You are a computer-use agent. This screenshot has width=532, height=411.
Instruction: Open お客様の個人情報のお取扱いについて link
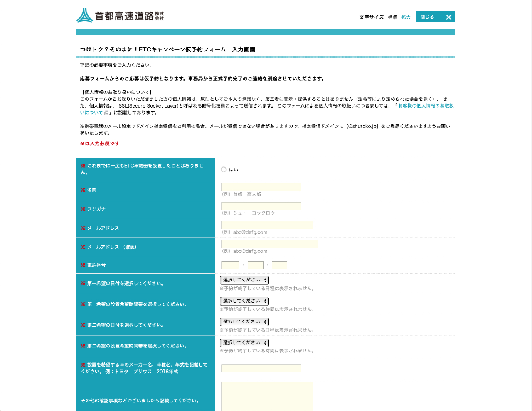426,106
